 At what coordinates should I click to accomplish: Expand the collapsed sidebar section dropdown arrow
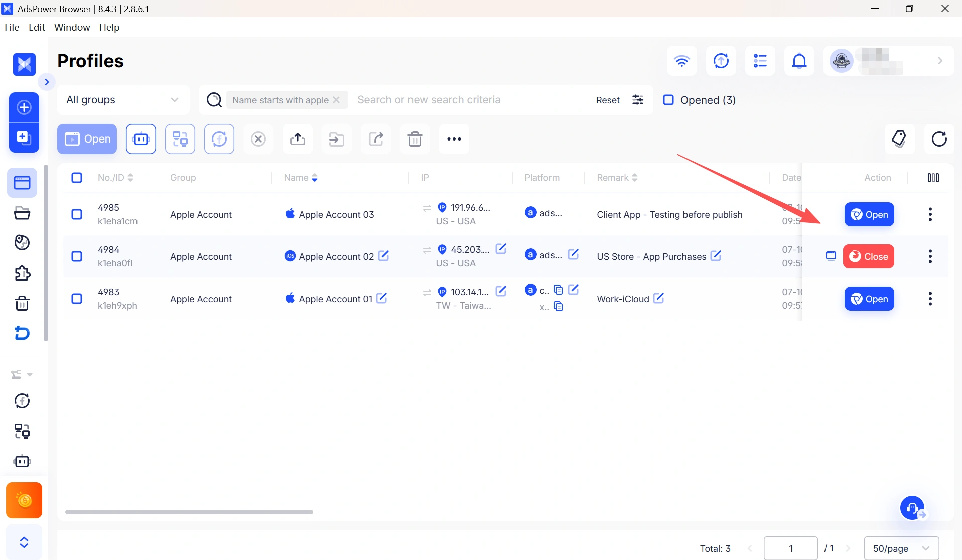(30, 375)
